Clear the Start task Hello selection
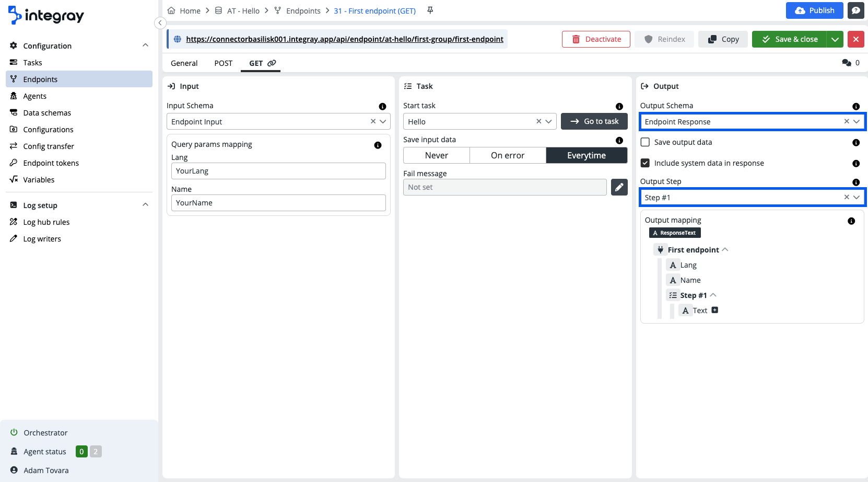 (538, 121)
